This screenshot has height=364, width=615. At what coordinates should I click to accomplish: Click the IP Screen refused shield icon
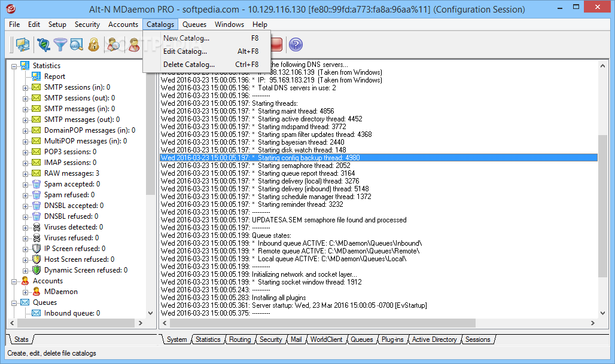[x=36, y=249]
